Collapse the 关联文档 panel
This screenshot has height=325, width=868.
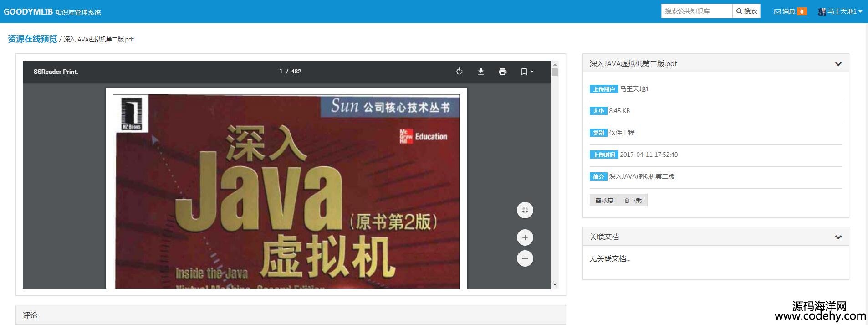pyautogui.click(x=838, y=237)
